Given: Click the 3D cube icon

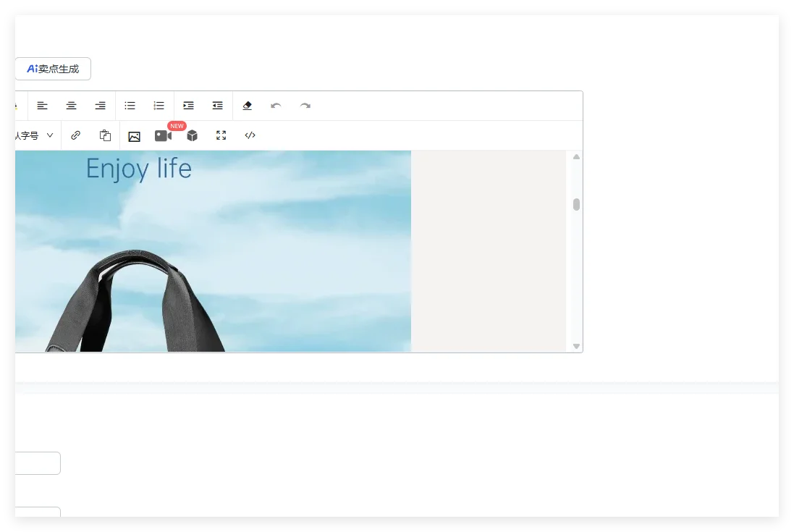Looking at the screenshot, I should [x=193, y=135].
